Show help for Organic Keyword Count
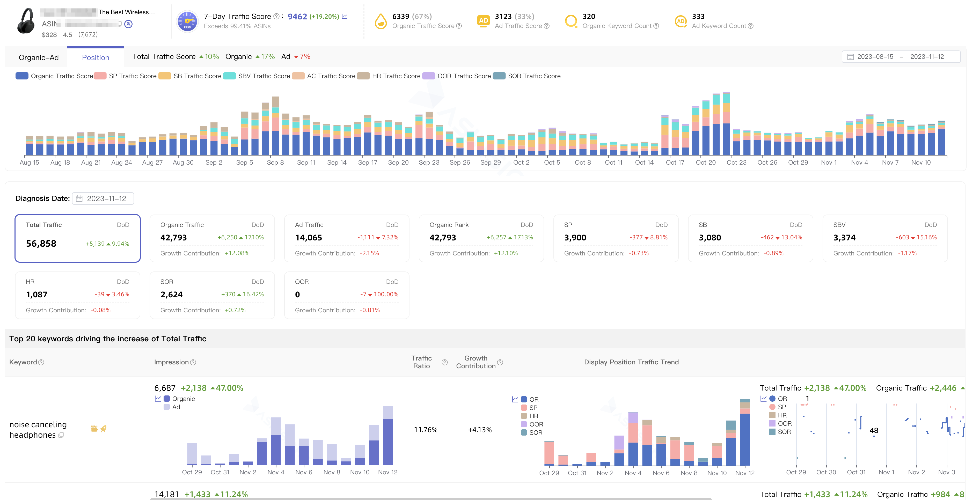Screen dimensions: 980x500 (656, 26)
